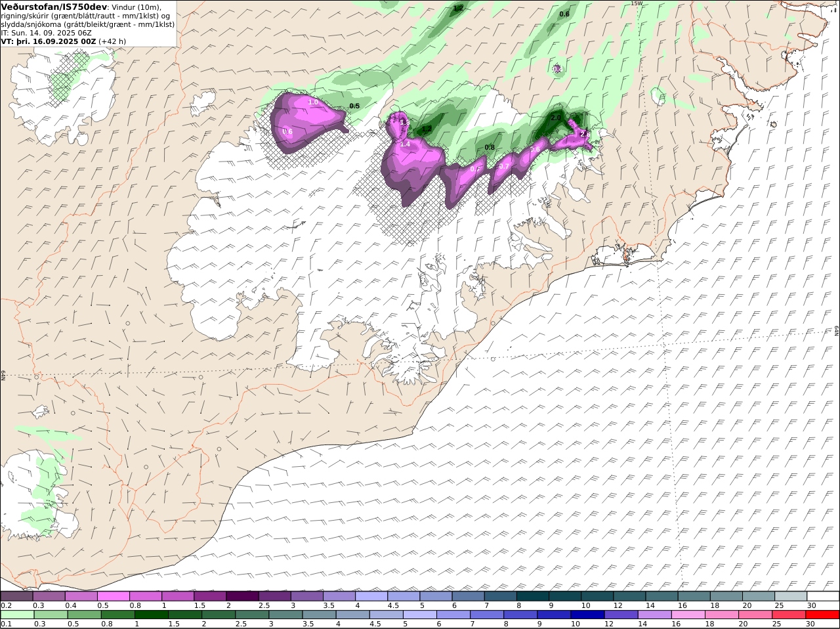Pick the upper legend swatch between 20 and 25
This screenshot has height=629, width=840.
[x=759, y=596]
